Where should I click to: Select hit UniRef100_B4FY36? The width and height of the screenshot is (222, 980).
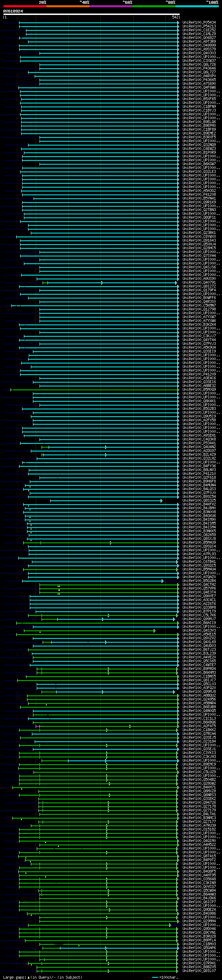point(199,465)
